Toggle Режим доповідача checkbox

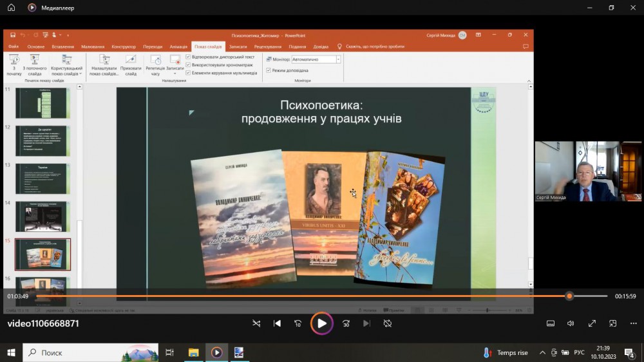[x=269, y=70]
